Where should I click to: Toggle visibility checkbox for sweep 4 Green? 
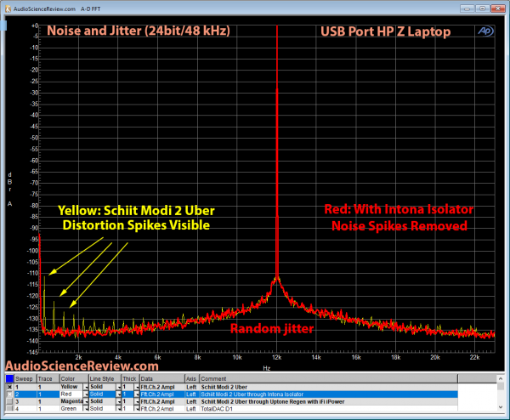point(9,408)
